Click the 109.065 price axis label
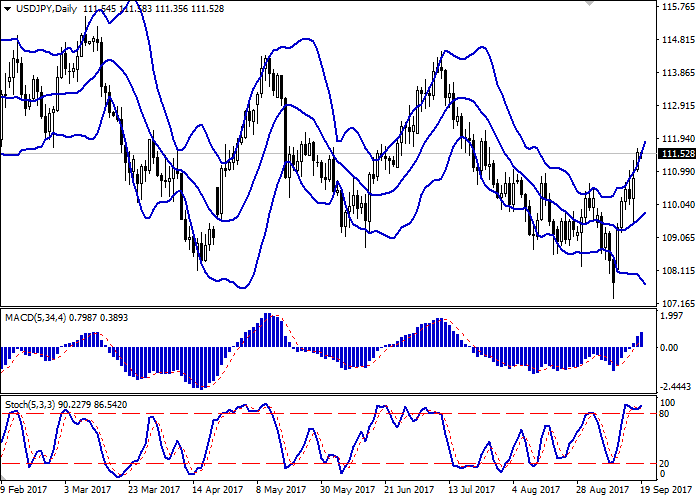Viewport: 696px width, 500px height. (x=678, y=238)
